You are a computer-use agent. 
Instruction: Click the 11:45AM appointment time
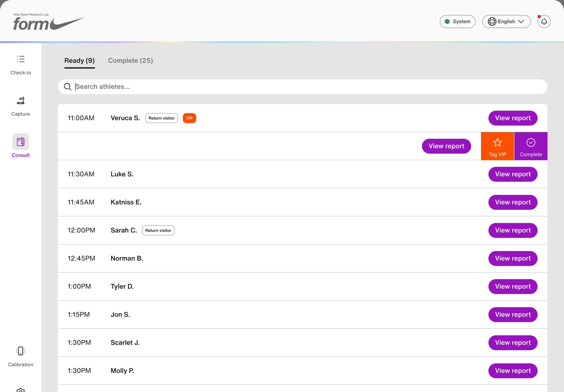81,202
